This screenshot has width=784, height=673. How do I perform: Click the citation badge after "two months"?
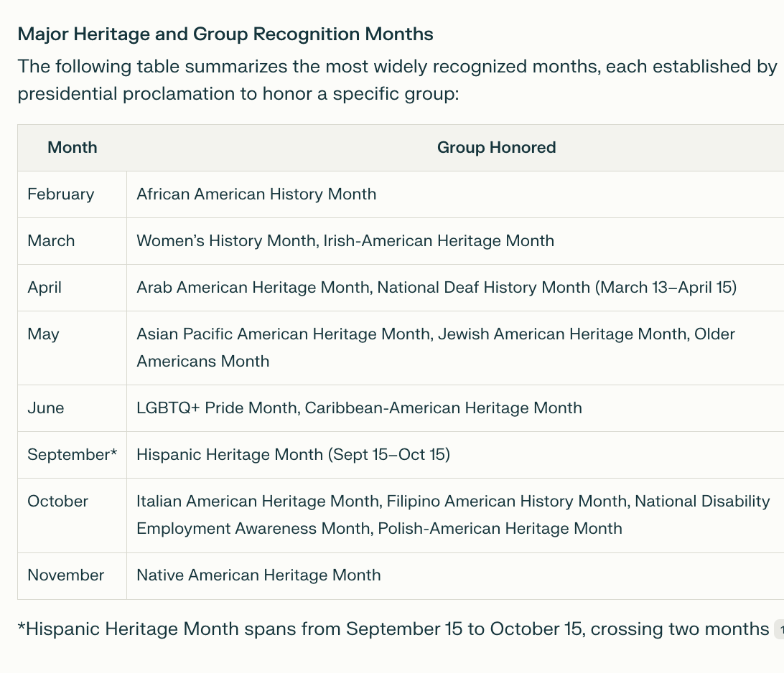[778, 631]
